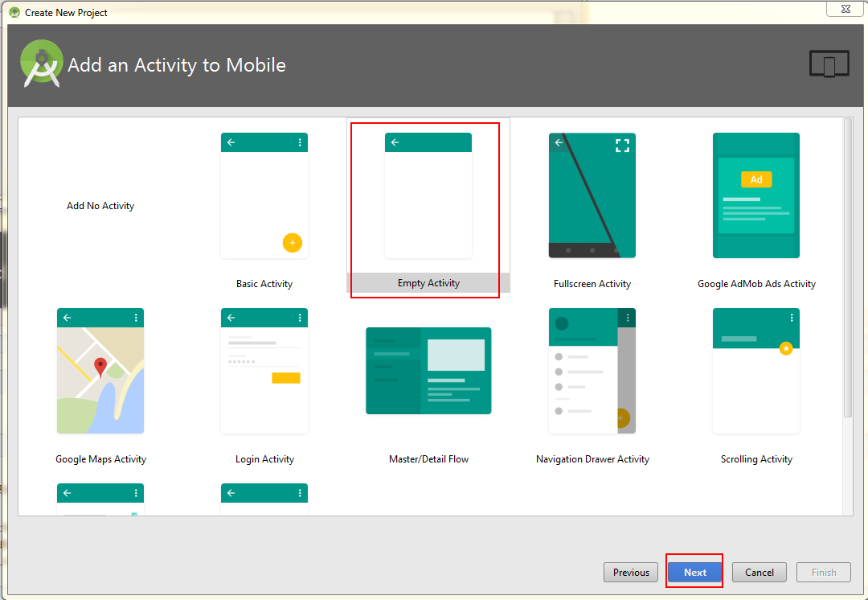Click the Google AdMob Ads Activity label

click(x=756, y=284)
